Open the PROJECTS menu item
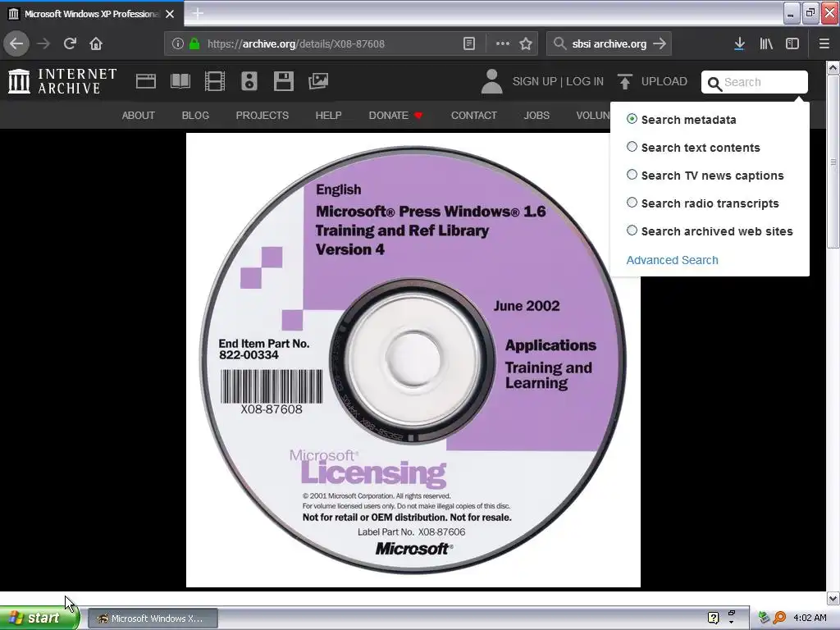 pyautogui.click(x=262, y=115)
